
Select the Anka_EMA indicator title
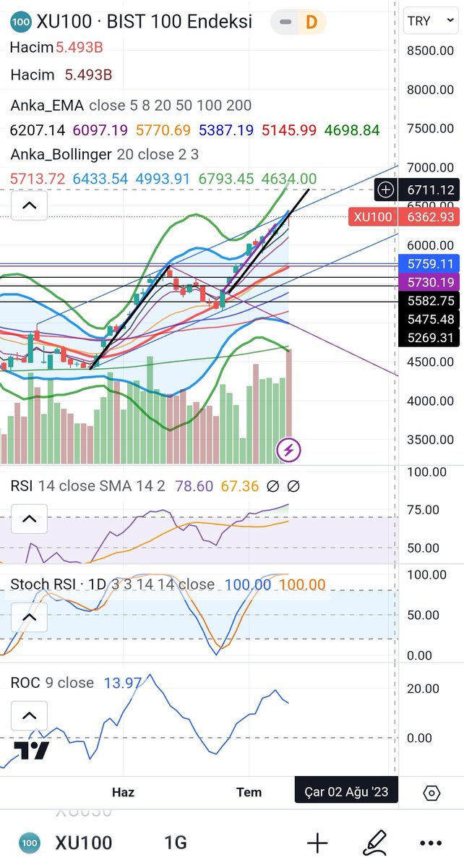point(48,106)
